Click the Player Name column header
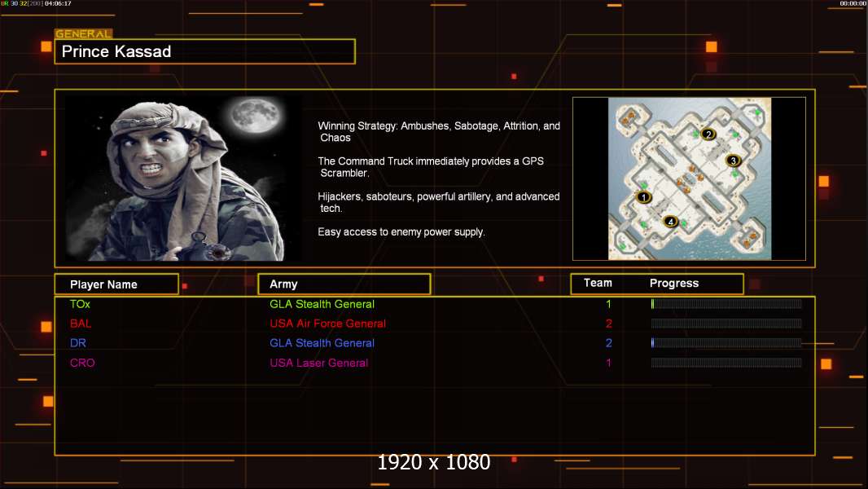 click(116, 284)
